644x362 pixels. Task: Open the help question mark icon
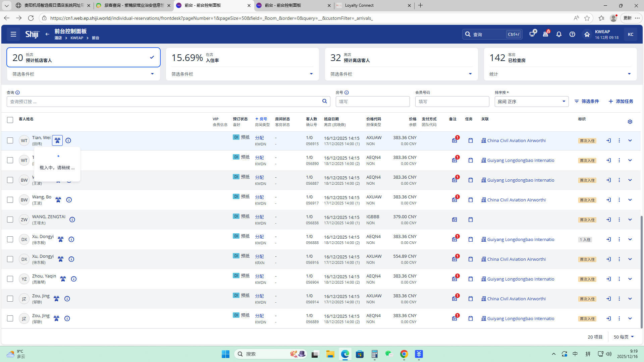click(x=572, y=34)
